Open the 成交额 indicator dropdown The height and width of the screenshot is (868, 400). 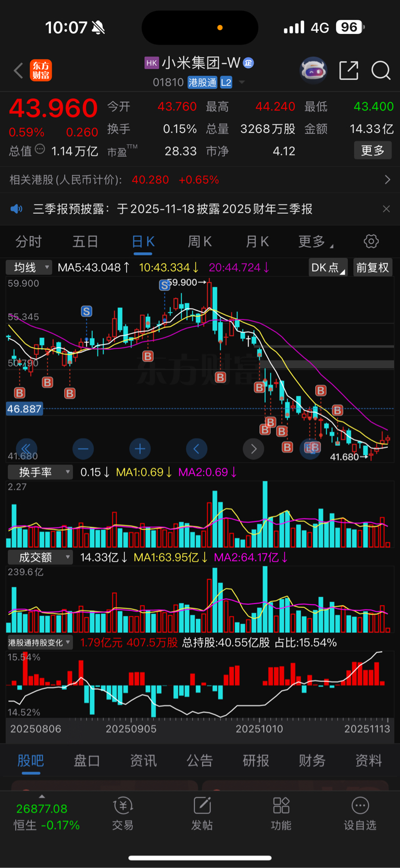click(40, 557)
